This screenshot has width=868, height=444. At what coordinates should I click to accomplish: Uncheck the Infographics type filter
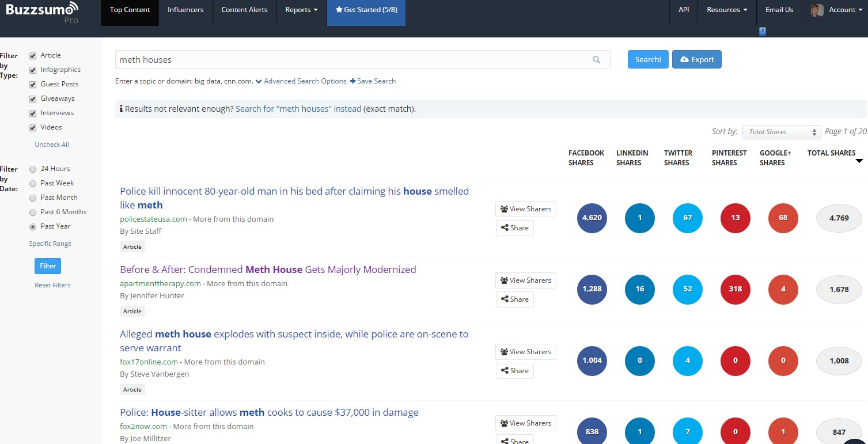click(x=33, y=70)
